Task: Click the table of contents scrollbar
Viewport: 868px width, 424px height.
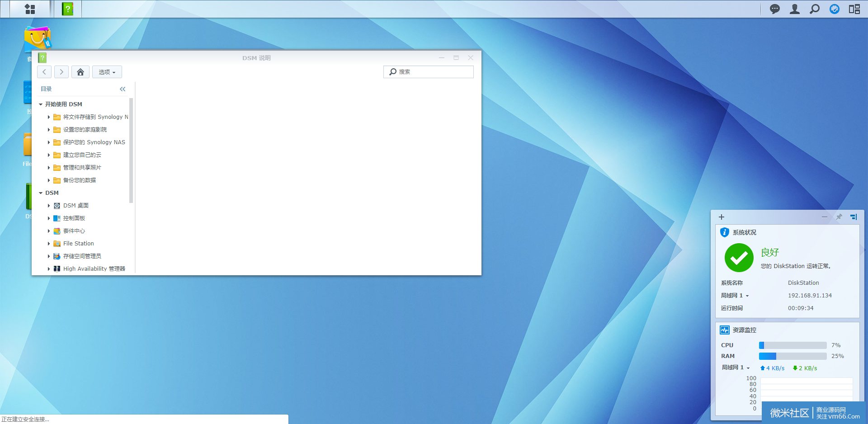Action: [x=131, y=151]
